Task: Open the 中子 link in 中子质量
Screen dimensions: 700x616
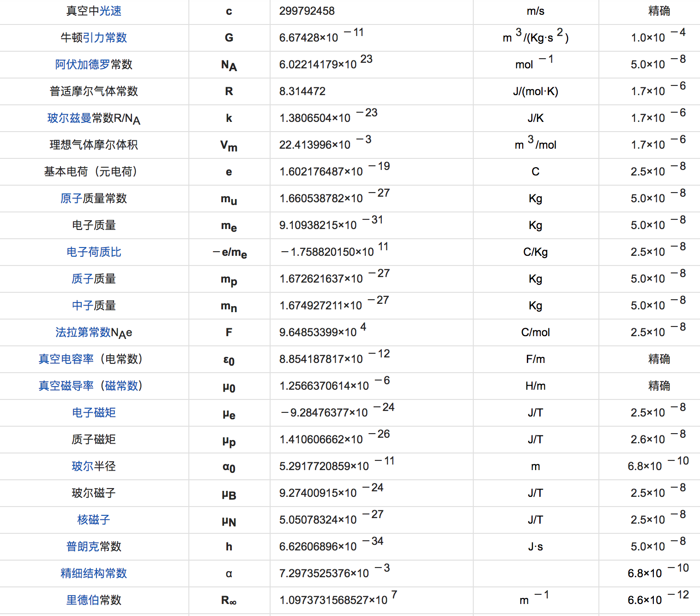Action: [83, 306]
